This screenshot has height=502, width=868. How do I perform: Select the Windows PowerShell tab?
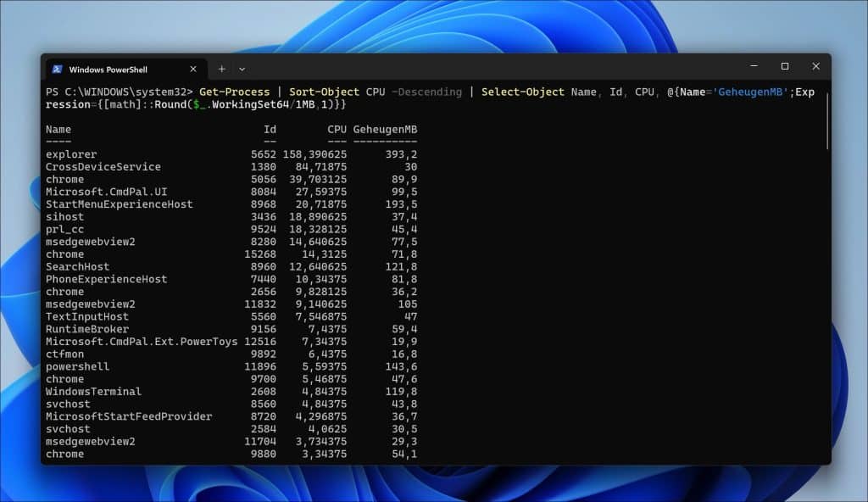tap(125, 70)
